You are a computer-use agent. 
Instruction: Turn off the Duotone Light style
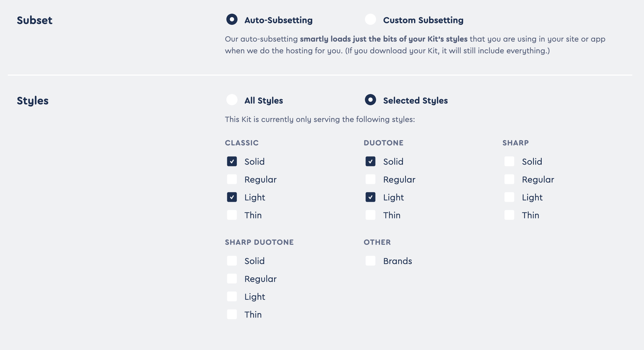pyautogui.click(x=371, y=197)
